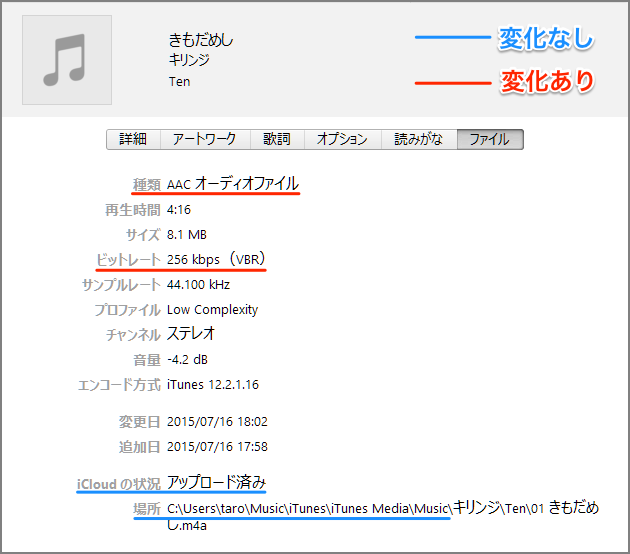Go to the オプション tab
Viewport: 630px width, 554px height.
pyautogui.click(x=342, y=139)
